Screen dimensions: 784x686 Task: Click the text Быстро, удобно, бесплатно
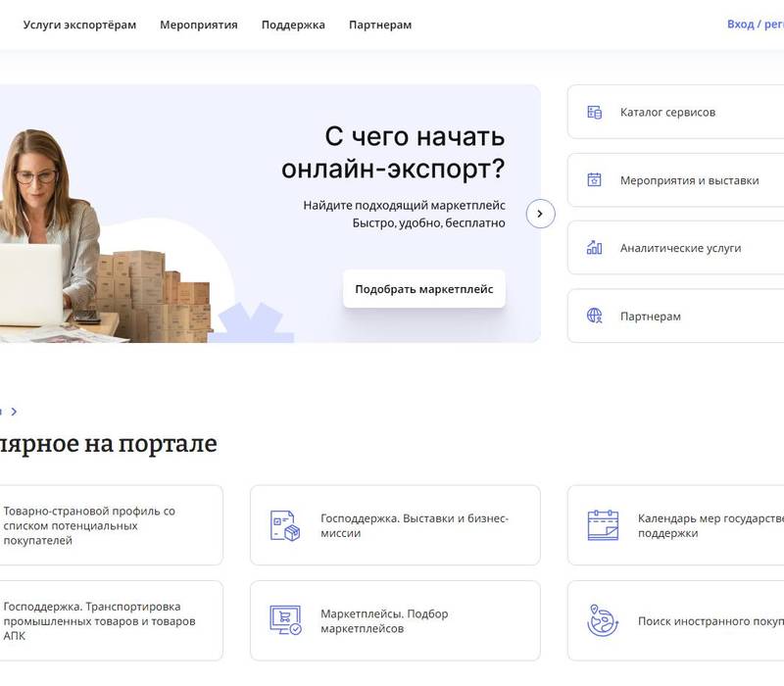click(x=428, y=223)
